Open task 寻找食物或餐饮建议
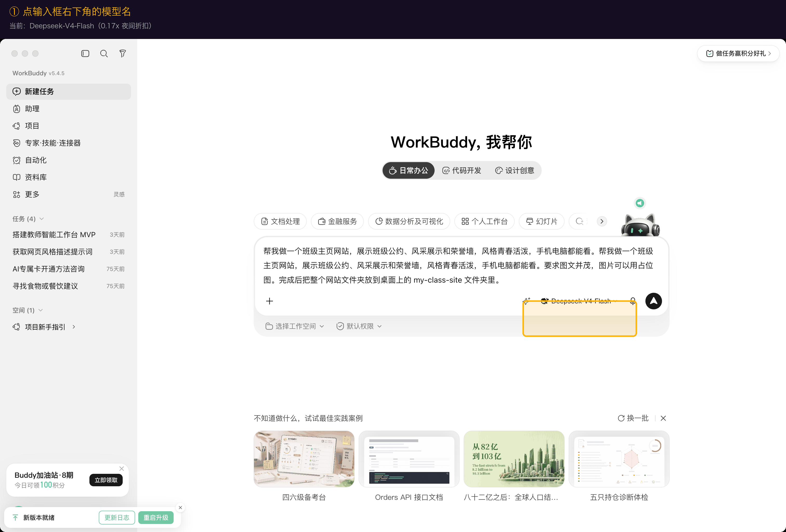Screen dimensions: 786x532 68,286
